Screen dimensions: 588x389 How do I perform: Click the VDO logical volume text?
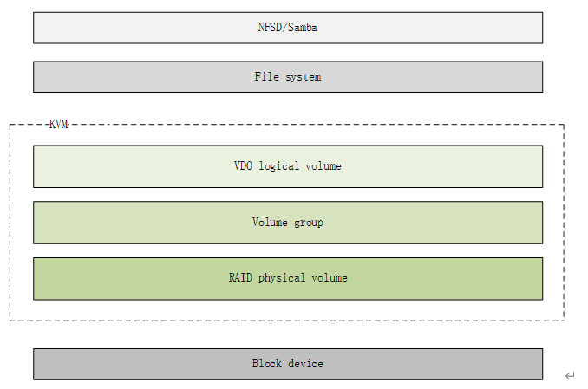288,166
